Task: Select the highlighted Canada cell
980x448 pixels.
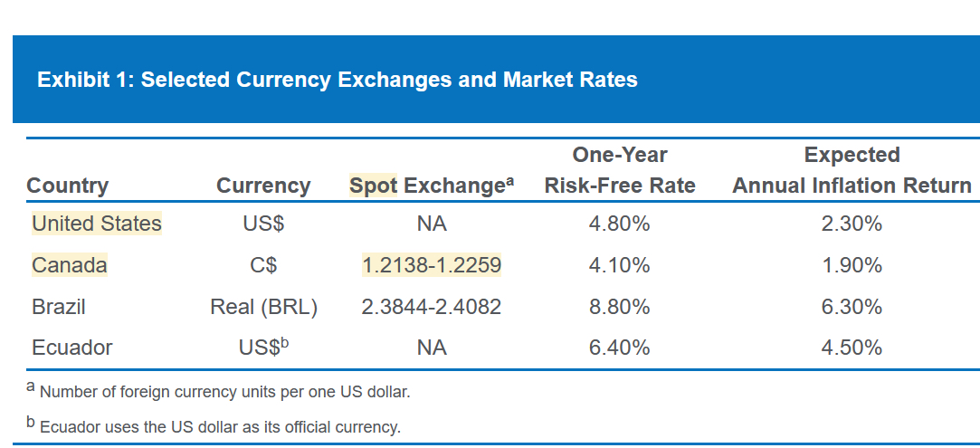Action: coord(70,265)
